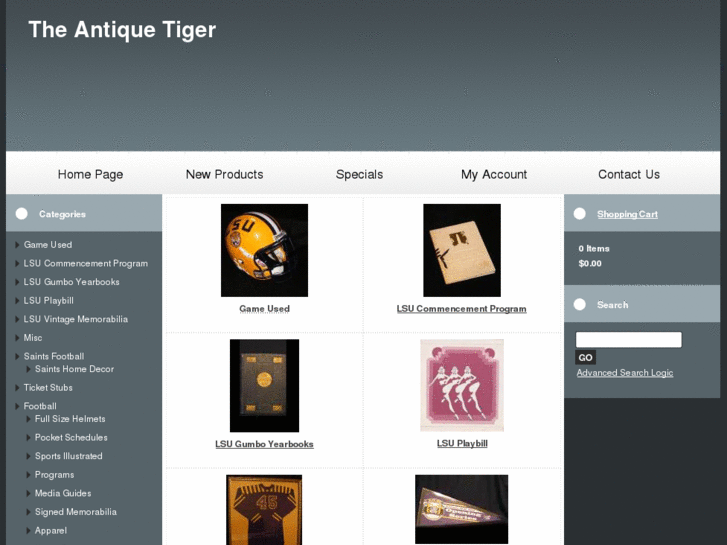Select Game Used in Categories sidebar

click(x=48, y=245)
